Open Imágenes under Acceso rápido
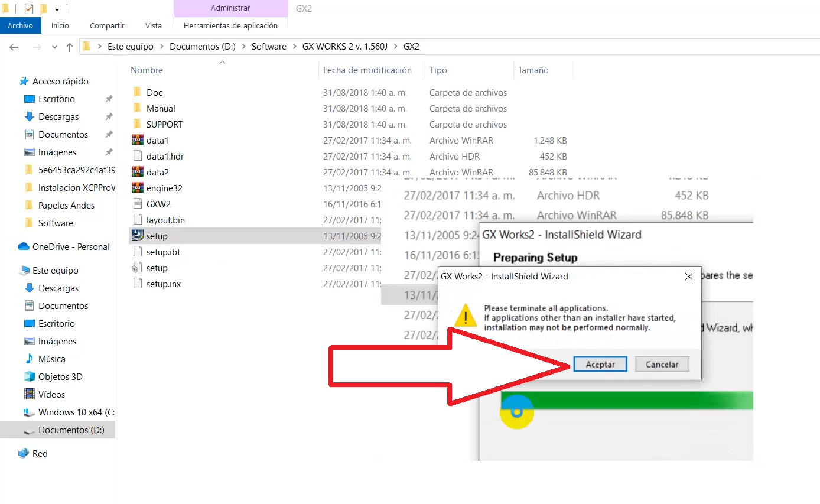This screenshot has height=504, width=820. click(x=57, y=152)
